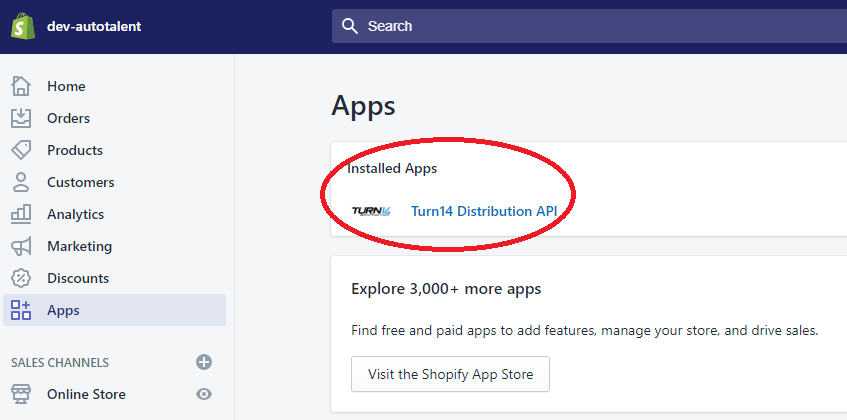Viewport: 847px width, 420px height.
Task: Open Analytics in sidebar
Action: (75, 214)
